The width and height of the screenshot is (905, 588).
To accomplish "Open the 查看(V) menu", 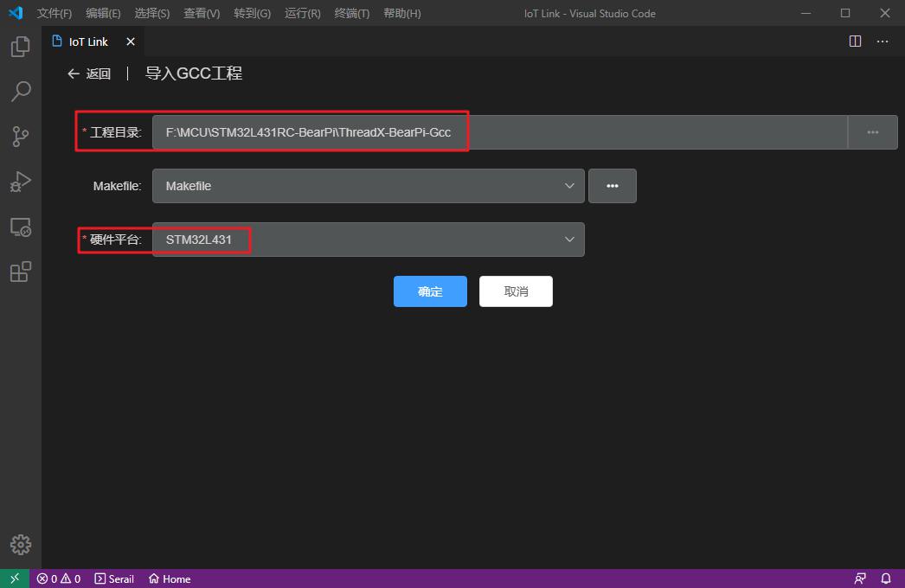I will 202,13.
